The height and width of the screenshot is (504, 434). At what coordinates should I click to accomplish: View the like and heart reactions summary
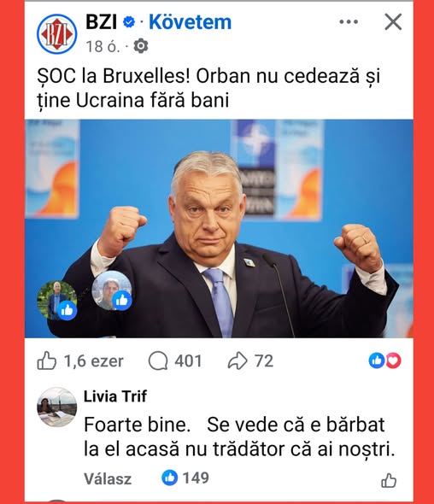click(384, 360)
